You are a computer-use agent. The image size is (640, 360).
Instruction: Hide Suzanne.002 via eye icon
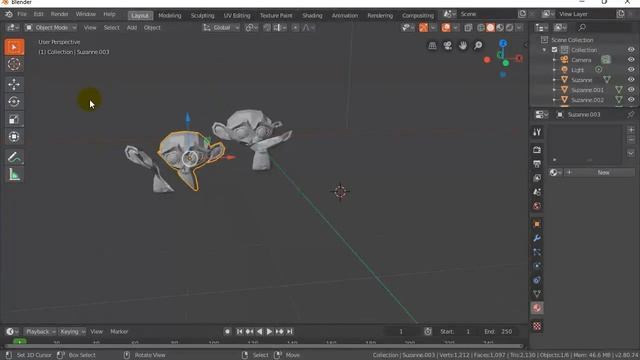click(x=631, y=100)
